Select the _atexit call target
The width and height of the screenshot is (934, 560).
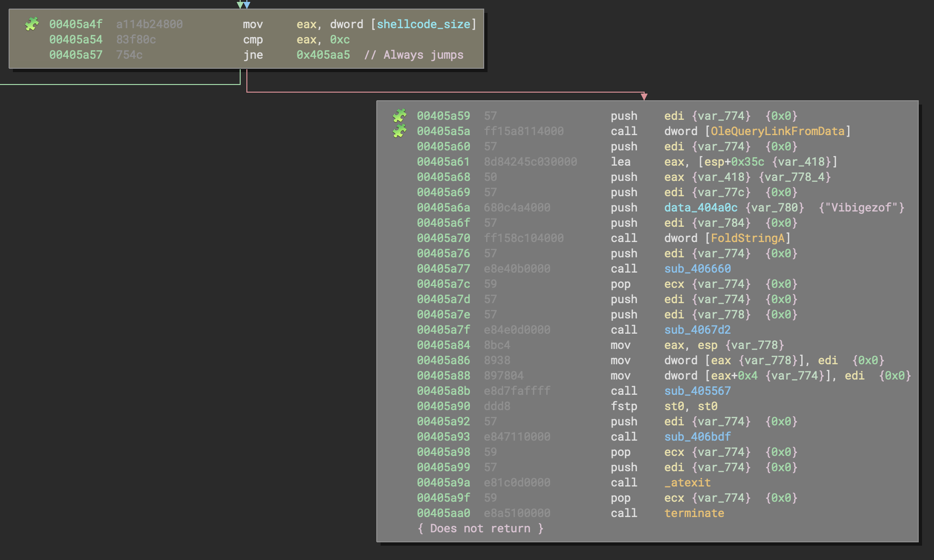688,482
